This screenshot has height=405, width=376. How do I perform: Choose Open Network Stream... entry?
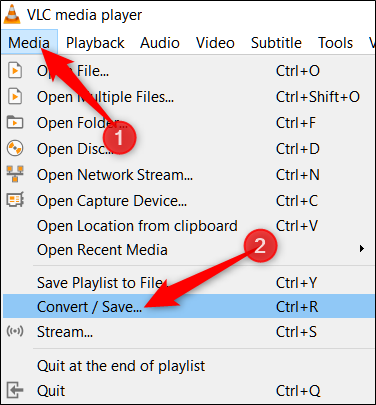click(188, 175)
